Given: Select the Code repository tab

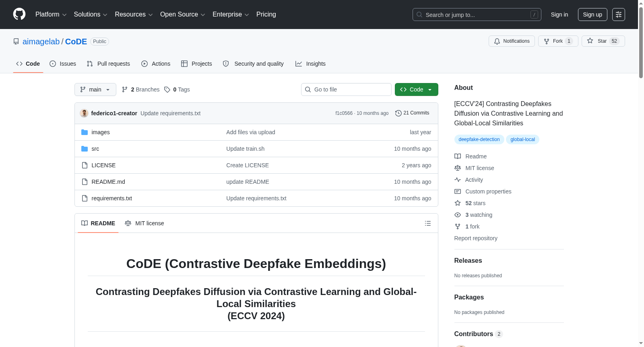Looking at the screenshot, I should [28, 64].
